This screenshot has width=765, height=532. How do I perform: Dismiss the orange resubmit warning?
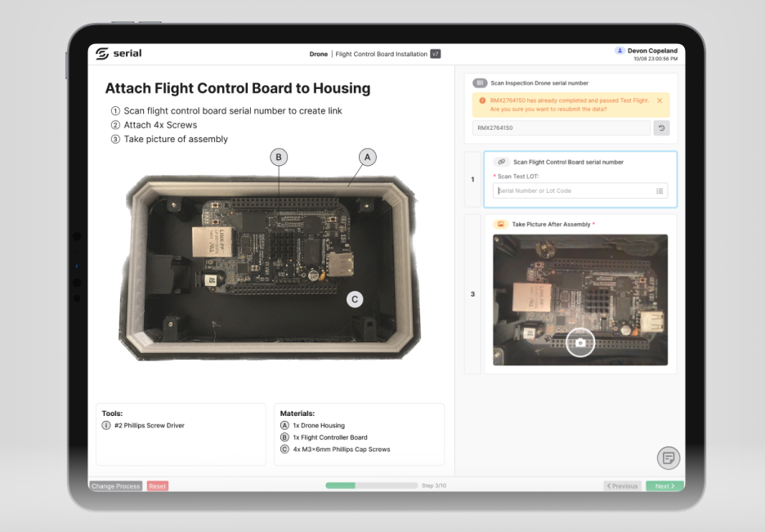pyautogui.click(x=660, y=101)
